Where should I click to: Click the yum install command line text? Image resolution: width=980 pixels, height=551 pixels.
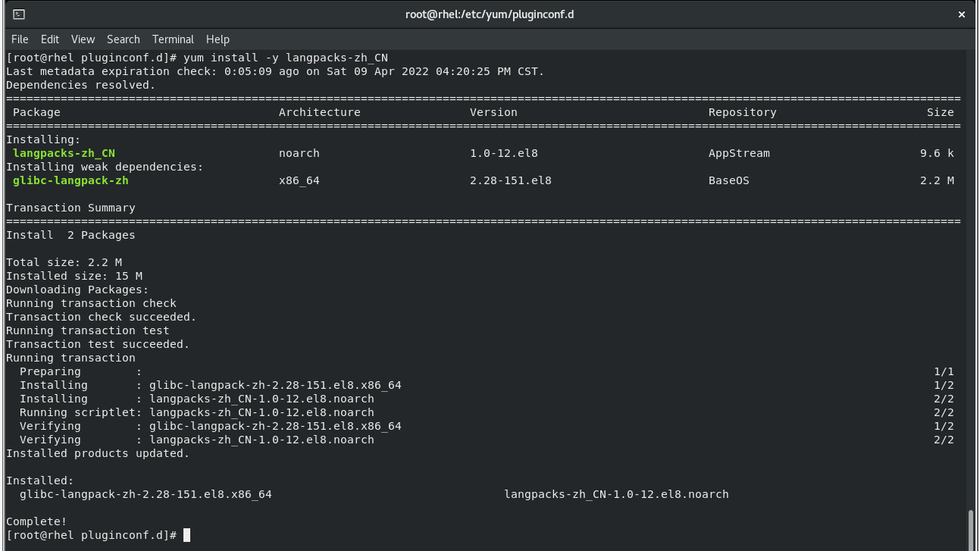[x=285, y=57]
